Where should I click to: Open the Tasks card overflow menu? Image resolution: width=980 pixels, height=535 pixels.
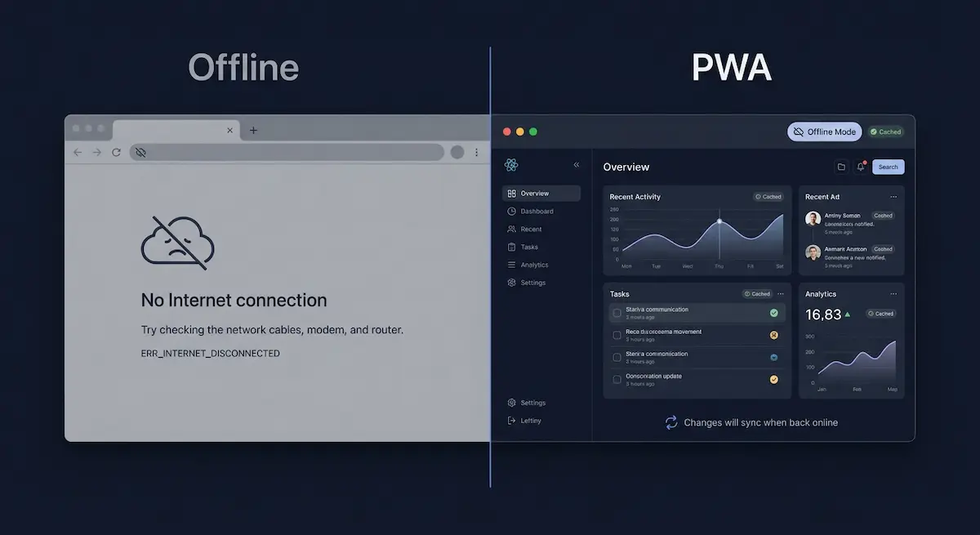pos(778,294)
